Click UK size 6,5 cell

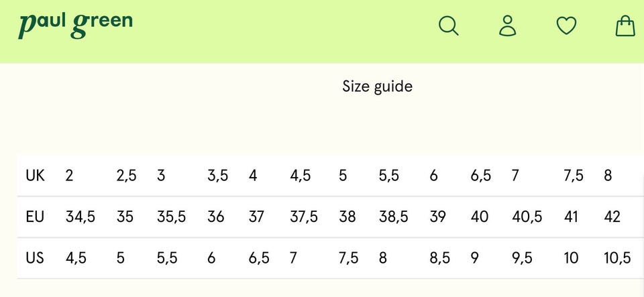tap(480, 176)
